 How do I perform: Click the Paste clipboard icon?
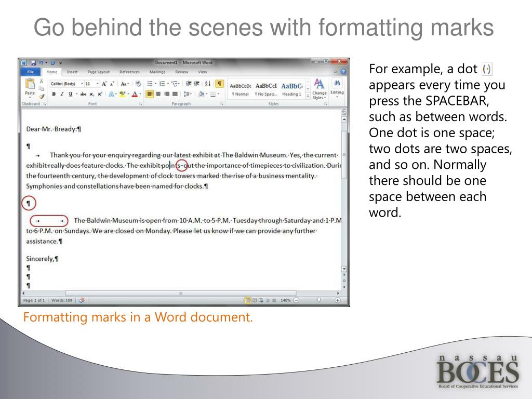[30, 84]
